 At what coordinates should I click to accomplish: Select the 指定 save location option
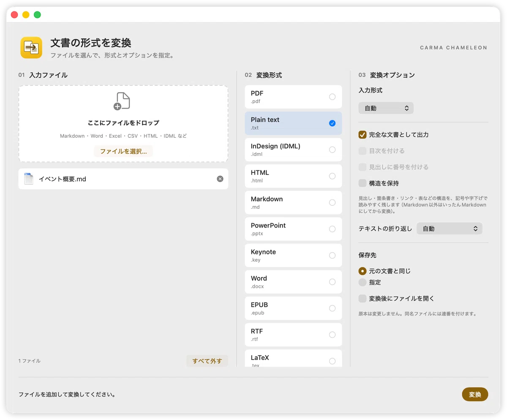[x=362, y=282]
